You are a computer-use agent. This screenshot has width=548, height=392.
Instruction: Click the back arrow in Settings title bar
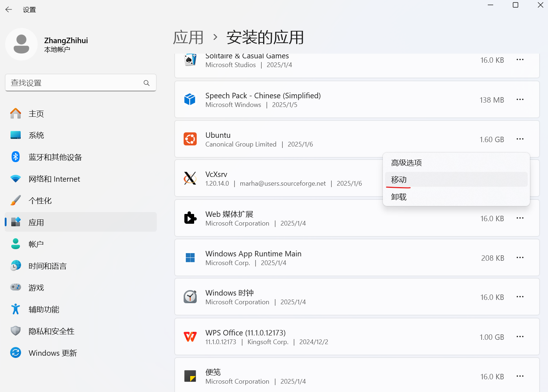point(9,9)
